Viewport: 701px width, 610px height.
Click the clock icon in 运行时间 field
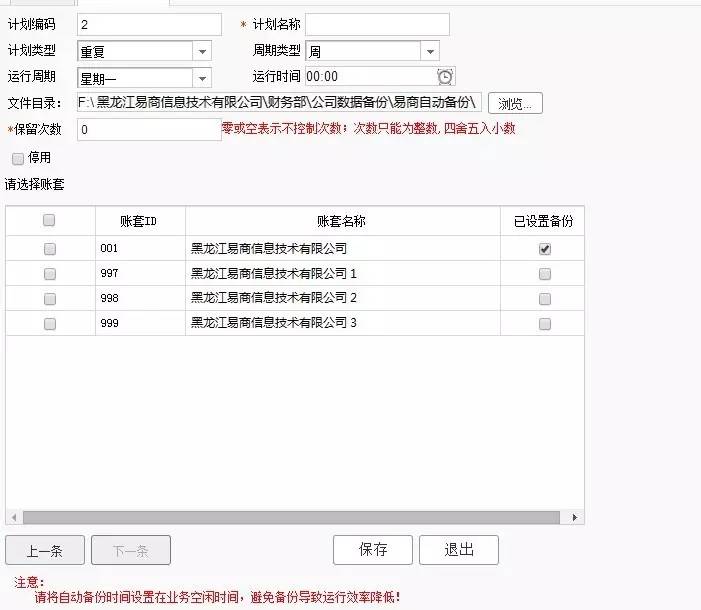445,77
